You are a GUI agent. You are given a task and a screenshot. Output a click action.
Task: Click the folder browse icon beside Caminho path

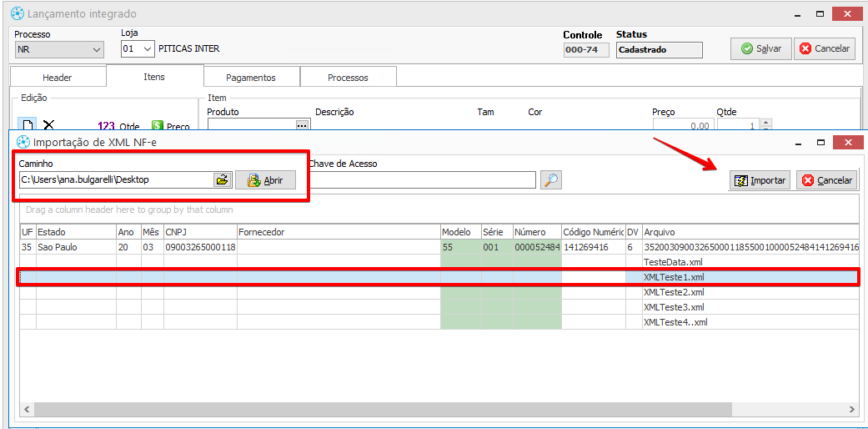(222, 179)
